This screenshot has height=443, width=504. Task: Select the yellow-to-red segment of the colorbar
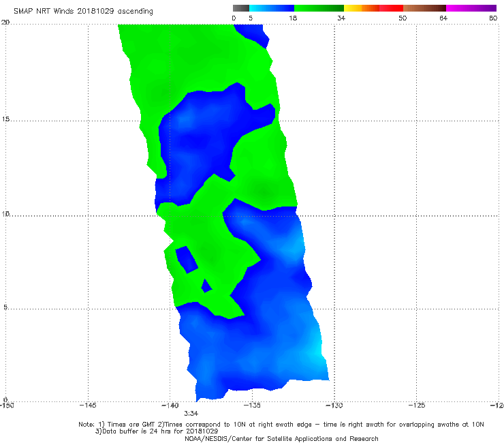373,8
